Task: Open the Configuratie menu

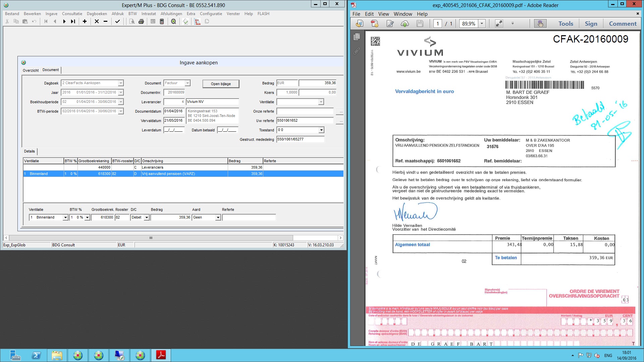Action: tap(211, 14)
